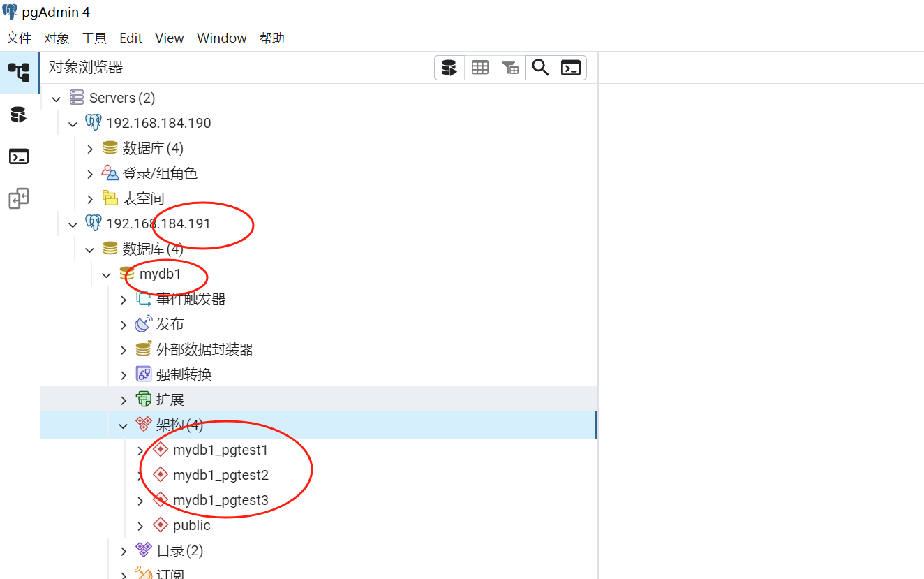Expand the 强制转换 node
This screenshot has height=579, width=924.
(124, 375)
